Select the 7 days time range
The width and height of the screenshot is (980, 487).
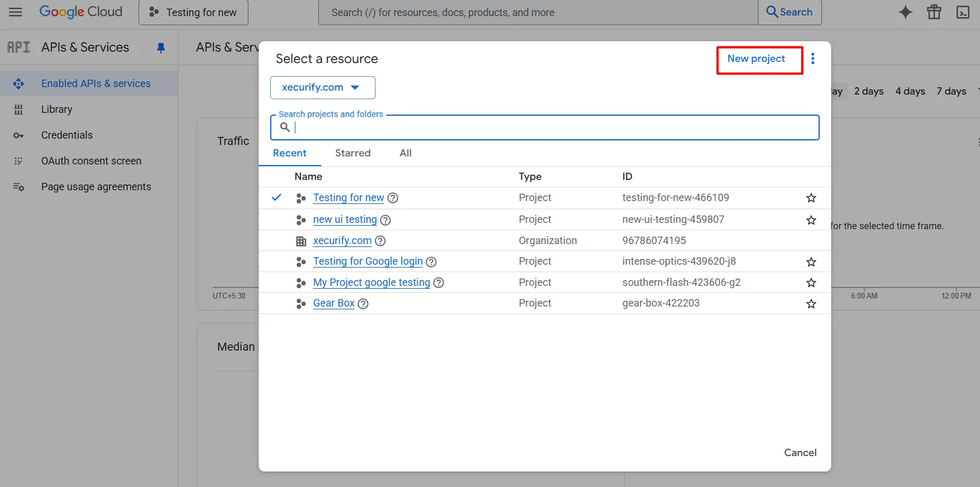(x=951, y=91)
